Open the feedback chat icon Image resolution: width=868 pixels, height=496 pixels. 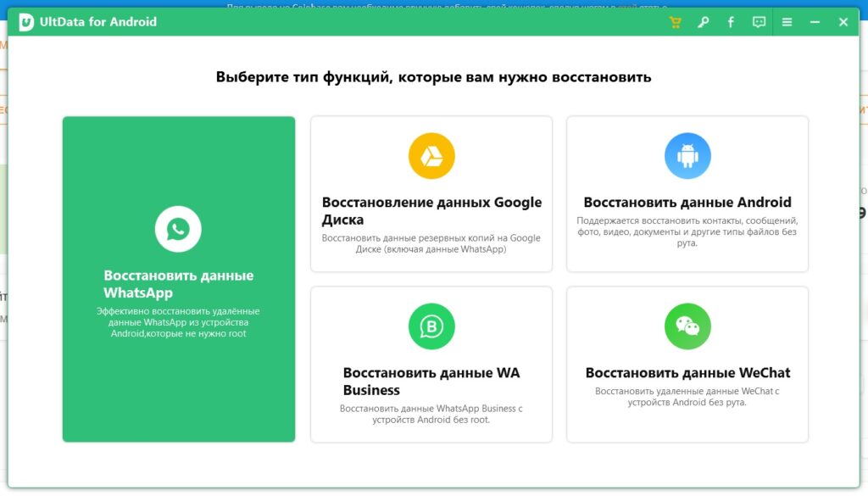pos(759,22)
